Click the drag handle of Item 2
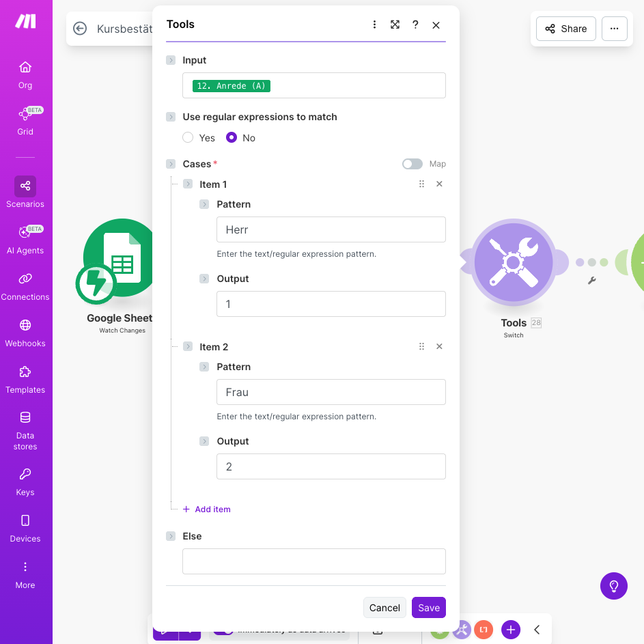644x644 pixels. [x=421, y=346]
